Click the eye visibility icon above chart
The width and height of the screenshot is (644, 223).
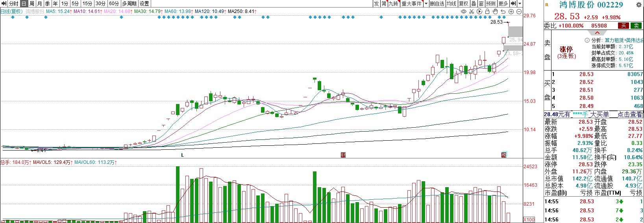[x=464, y=11]
